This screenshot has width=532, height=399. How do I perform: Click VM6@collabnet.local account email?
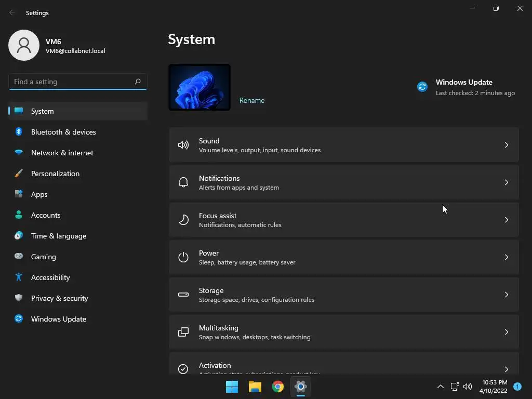(75, 51)
